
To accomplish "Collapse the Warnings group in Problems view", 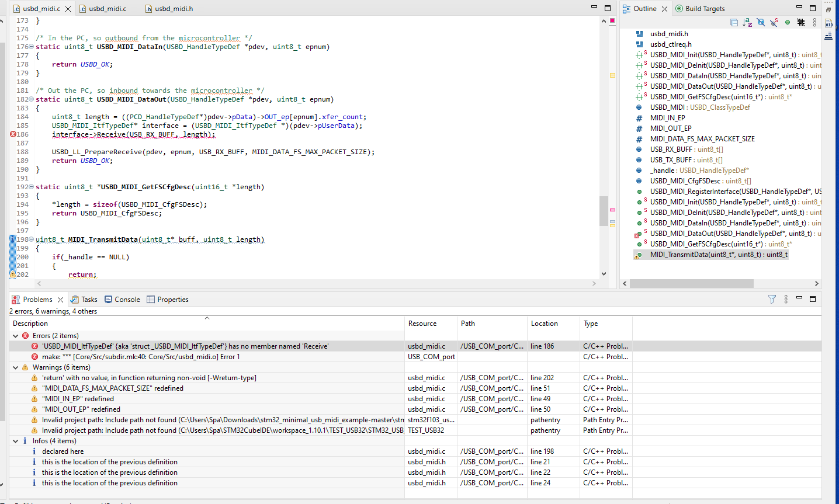I will pos(16,367).
